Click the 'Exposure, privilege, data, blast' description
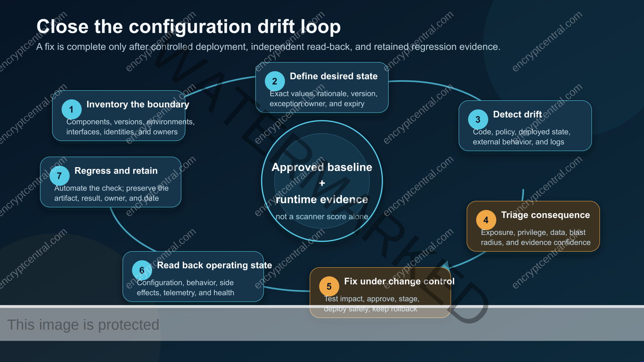The image size is (644, 362). point(536,238)
